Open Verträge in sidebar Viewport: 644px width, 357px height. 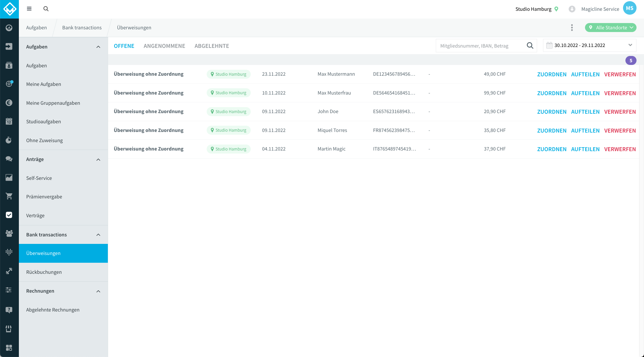(x=63, y=215)
